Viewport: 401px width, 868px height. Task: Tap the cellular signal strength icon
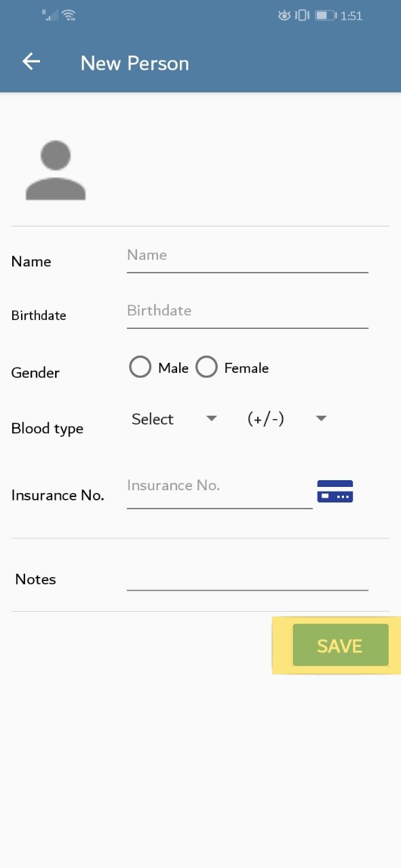pos(50,15)
